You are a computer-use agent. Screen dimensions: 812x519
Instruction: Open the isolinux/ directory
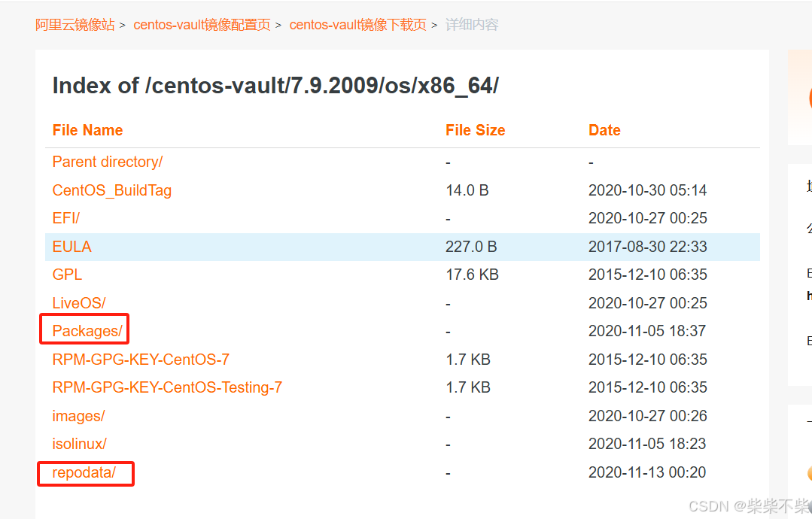tap(79, 444)
